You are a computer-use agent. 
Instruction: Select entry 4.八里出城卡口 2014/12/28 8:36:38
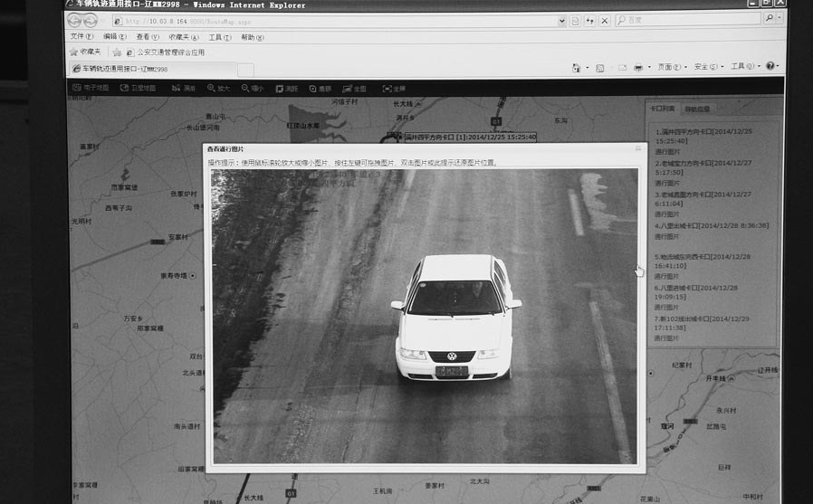point(712,226)
